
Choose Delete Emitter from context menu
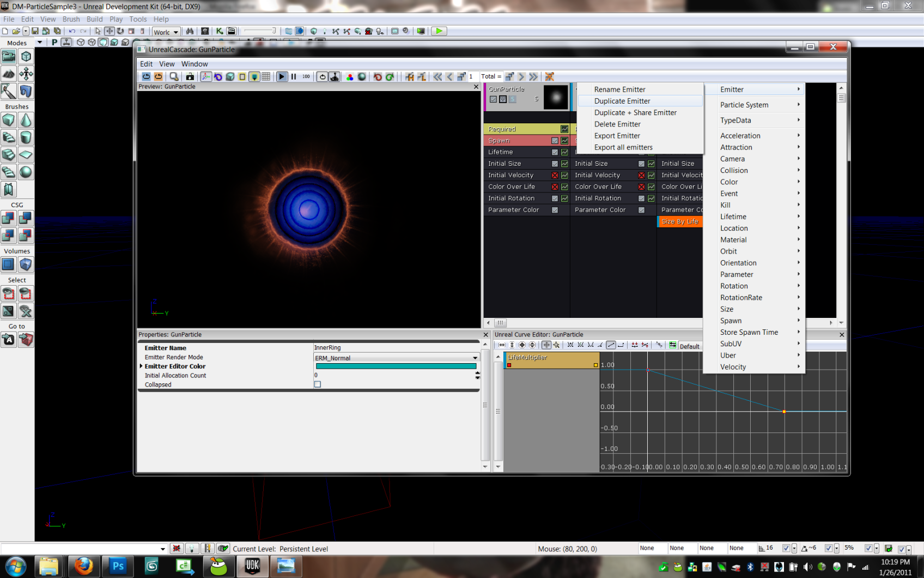(x=640, y=124)
